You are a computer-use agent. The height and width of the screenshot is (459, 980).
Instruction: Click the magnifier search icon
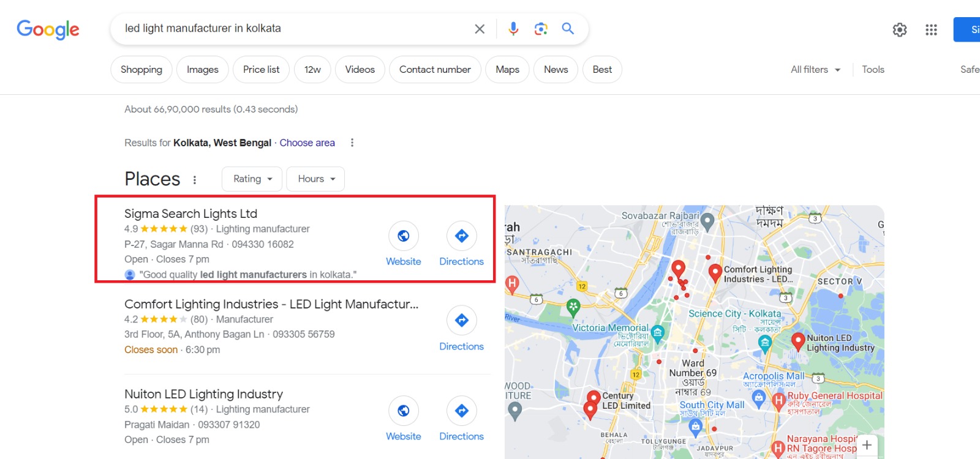click(568, 29)
